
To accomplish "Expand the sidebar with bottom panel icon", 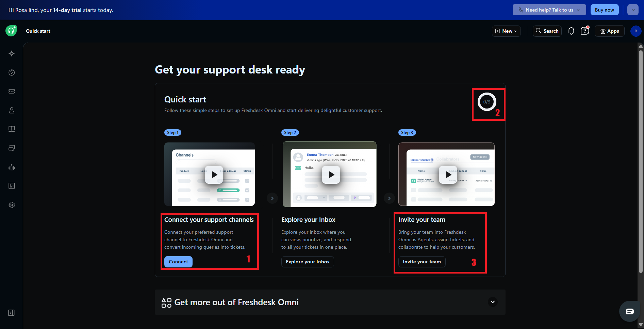I will coord(11,313).
